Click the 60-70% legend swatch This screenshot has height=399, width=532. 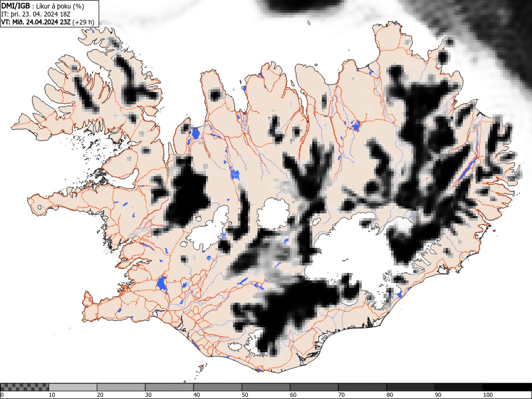(314, 387)
